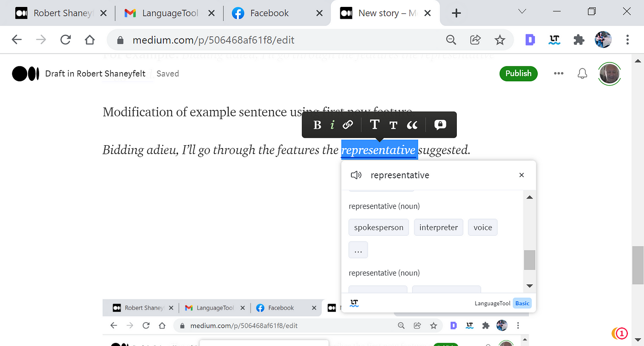Apply small heading T format
Image resolution: width=644 pixels, height=346 pixels.
pos(393,125)
